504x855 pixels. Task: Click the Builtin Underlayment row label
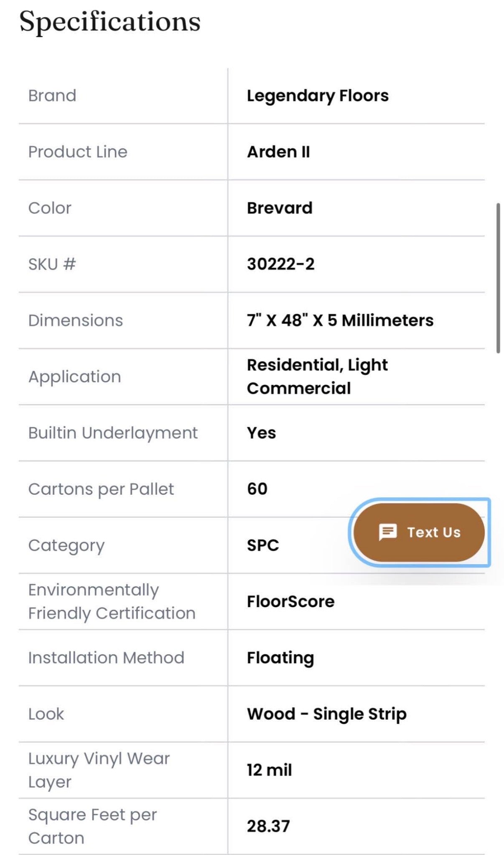113,433
